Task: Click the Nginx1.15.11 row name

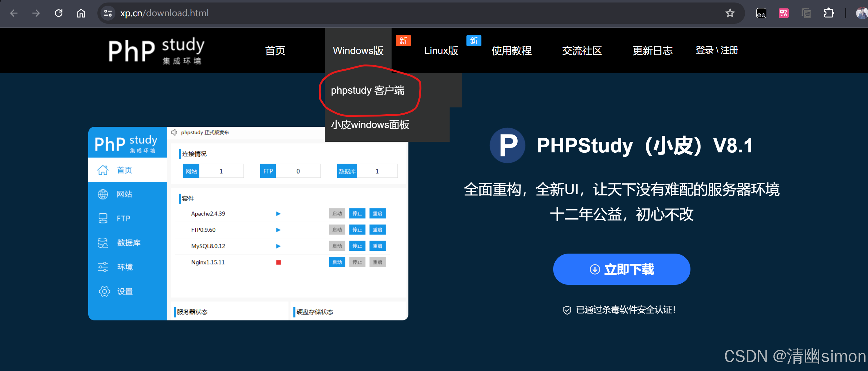Action: coord(208,262)
